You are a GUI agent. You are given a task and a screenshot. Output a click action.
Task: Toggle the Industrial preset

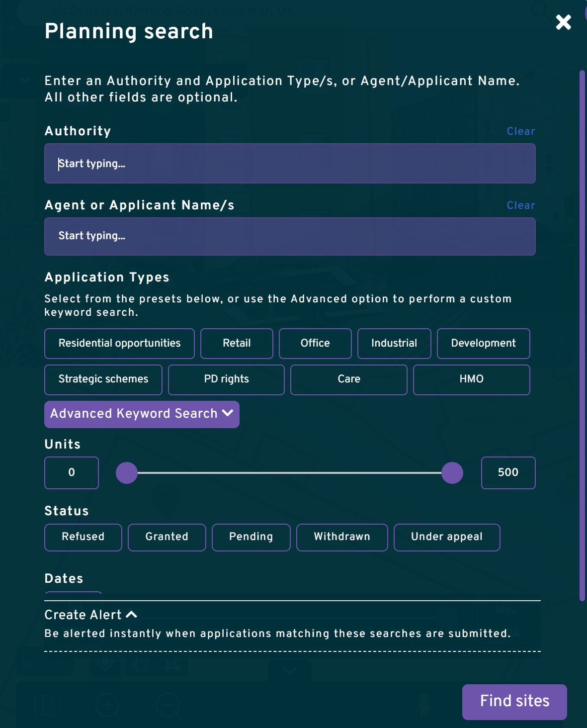click(394, 343)
